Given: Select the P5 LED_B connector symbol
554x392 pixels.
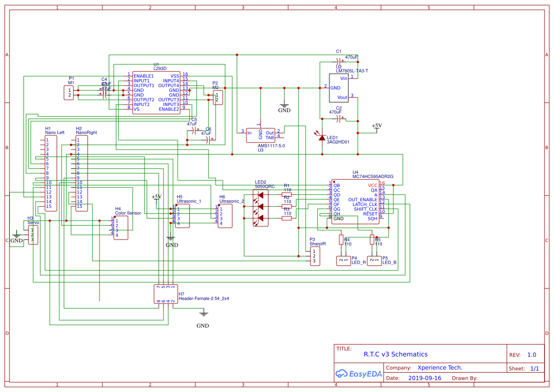Looking at the screenshot, I should 374,261.
